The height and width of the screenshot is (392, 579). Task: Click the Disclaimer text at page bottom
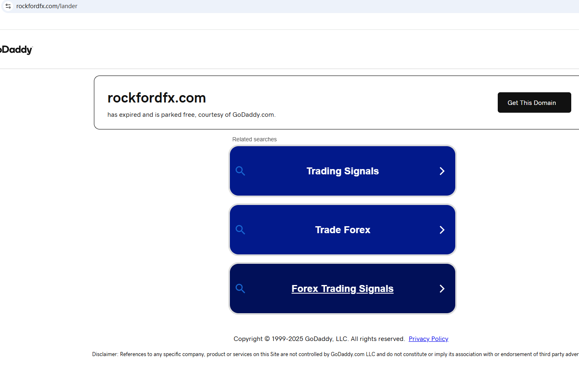click(x=335, y=354)
